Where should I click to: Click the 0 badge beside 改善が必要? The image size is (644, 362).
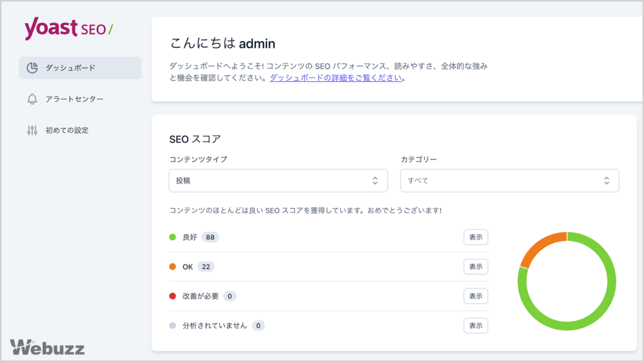pyautogui.click(x=230, y=297)
